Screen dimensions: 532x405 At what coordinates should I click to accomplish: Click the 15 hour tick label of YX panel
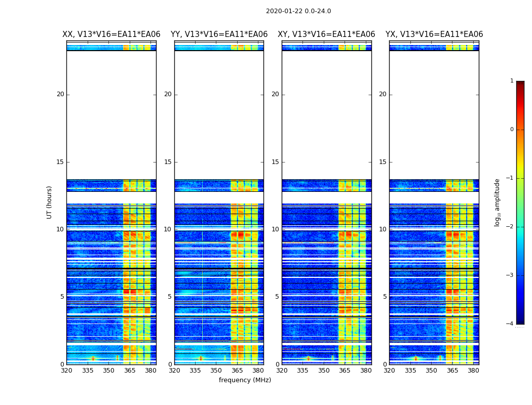point(383,162)
